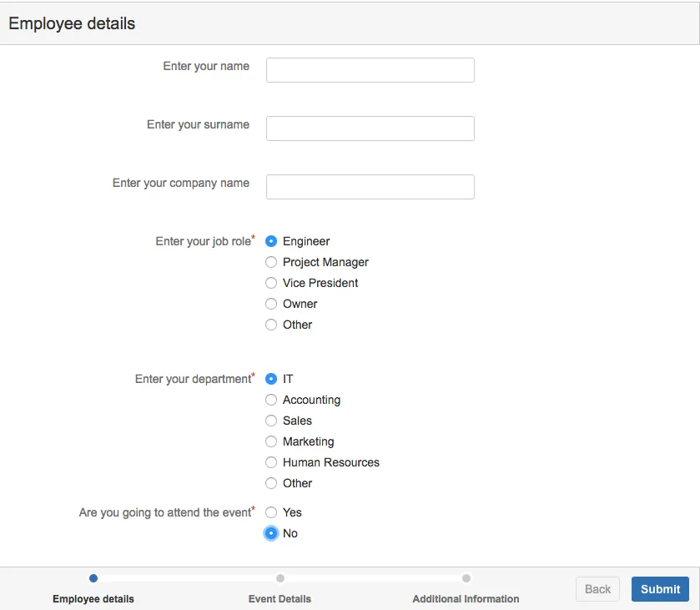Choose Other under job role

pyautogui.click(x=271, y=325)
